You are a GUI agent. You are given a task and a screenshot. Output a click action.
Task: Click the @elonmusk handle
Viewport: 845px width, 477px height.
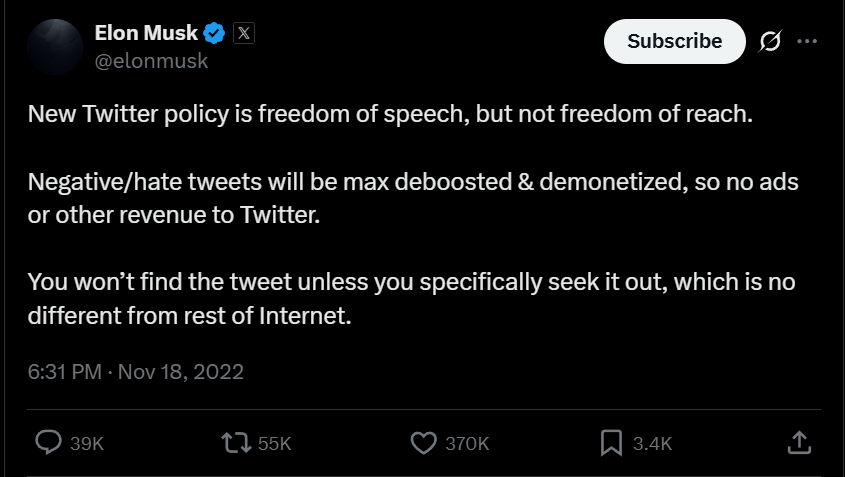point(151,61)
